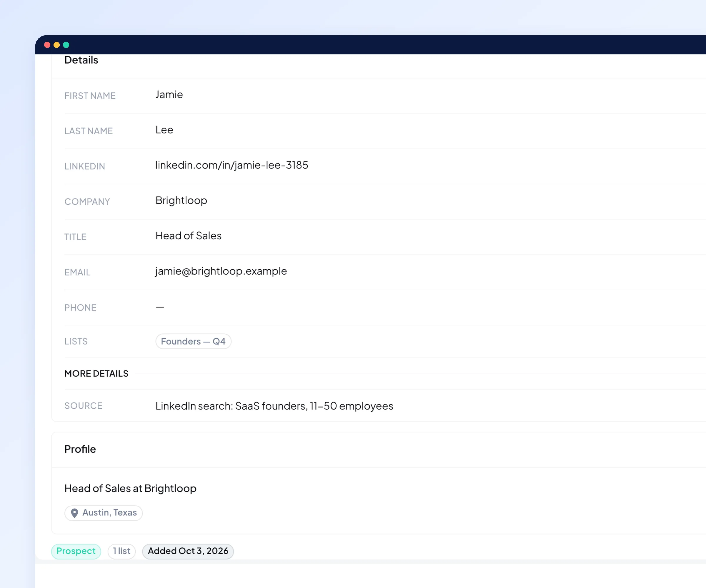Click the jamie@brightloop.example email address
Viewport: 706px width, 588px height.
(x=221, y=271)
